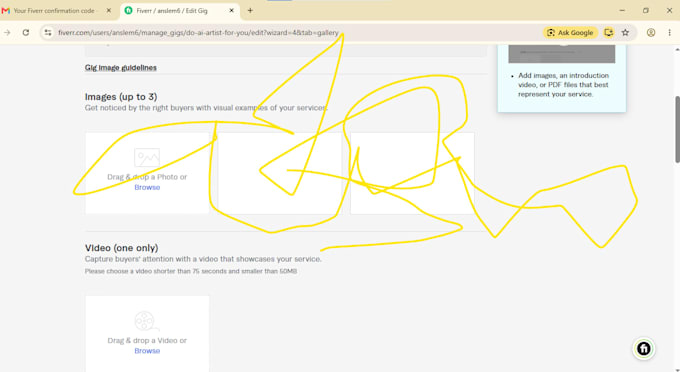Click the 'Images (up to 3)' heading
The image size is (680, 372).
click(121, 97)
